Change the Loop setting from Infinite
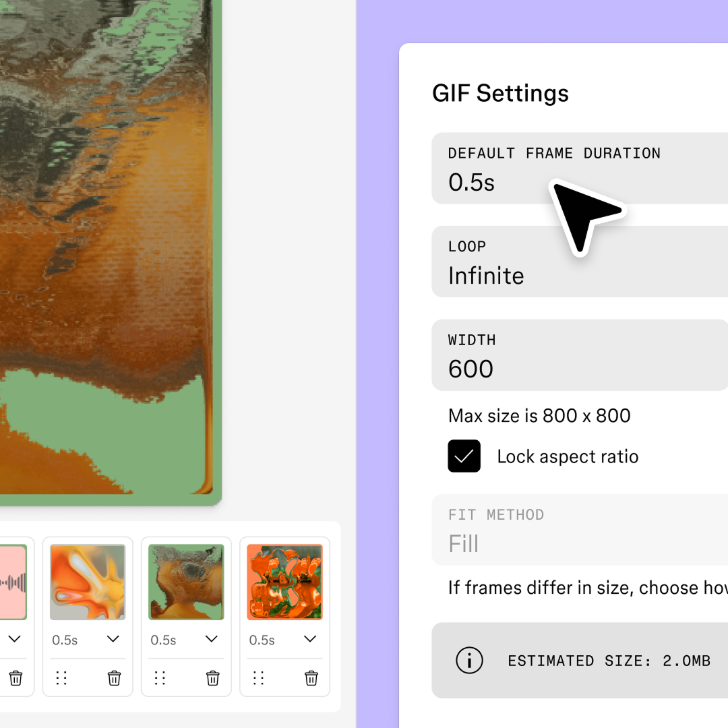Viewport: 728px width, 728px height. click(580, 262)
